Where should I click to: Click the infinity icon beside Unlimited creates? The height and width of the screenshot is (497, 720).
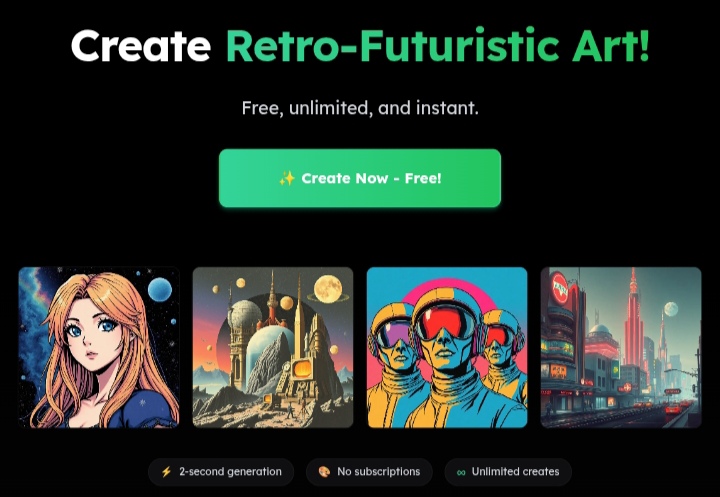[461, 472]
